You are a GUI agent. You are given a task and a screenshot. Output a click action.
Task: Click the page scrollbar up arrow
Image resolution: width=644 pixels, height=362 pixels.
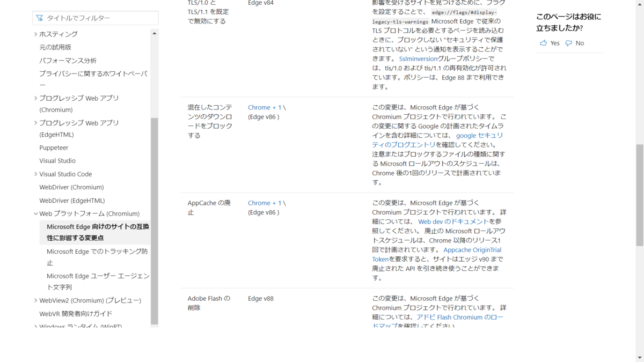click(640, 3)
